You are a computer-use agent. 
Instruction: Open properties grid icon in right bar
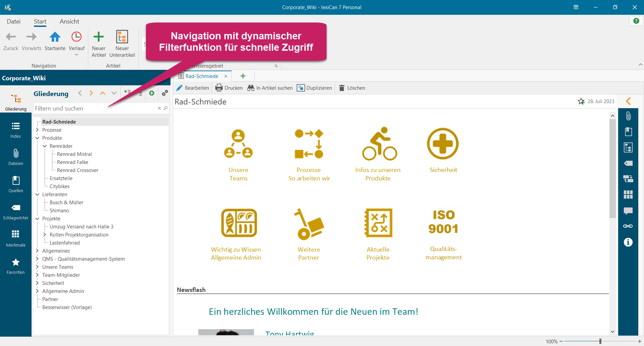click(x=628, y=194)
